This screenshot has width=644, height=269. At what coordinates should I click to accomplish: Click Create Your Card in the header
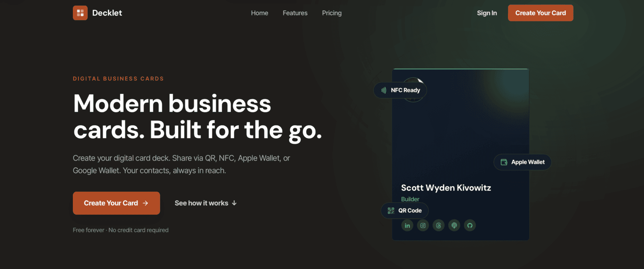click(x=541, y=13)
